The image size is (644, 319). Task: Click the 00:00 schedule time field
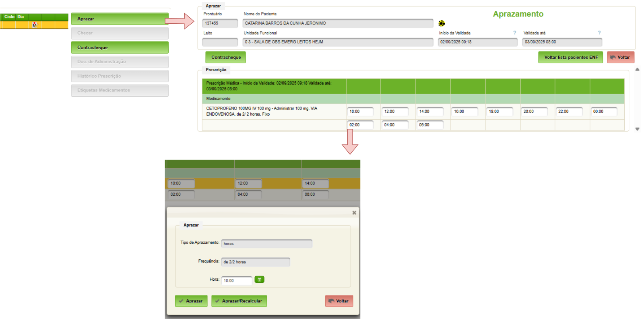pyautogui.click(x=603, y=112)
